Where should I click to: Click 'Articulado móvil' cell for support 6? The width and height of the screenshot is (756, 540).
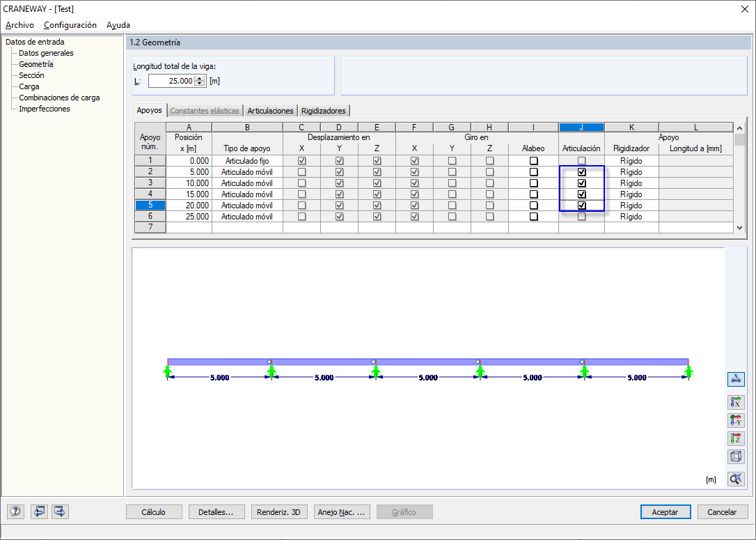coord(247,217)
